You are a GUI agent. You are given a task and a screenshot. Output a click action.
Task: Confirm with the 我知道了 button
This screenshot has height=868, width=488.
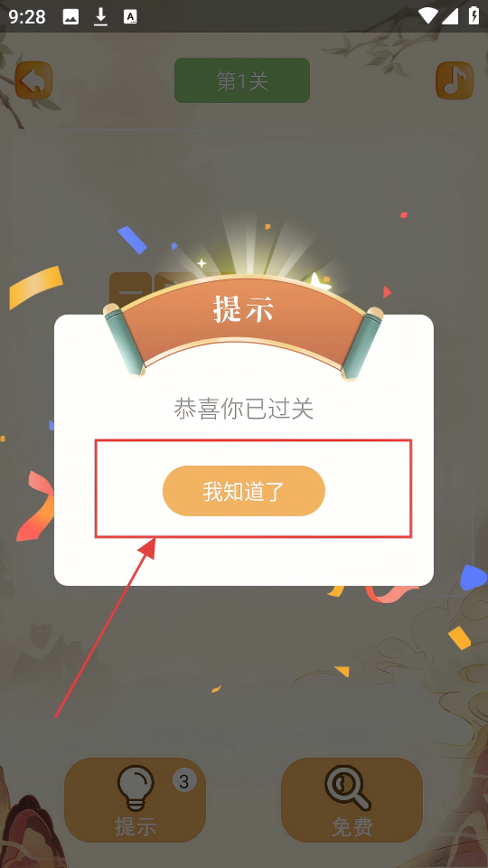pyautogui.click(x=243, y=491)
